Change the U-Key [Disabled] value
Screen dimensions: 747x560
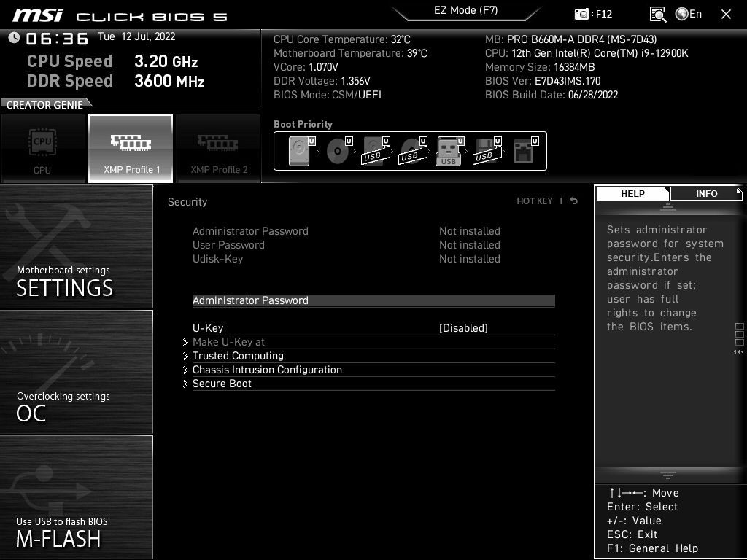tap(463, 328)
